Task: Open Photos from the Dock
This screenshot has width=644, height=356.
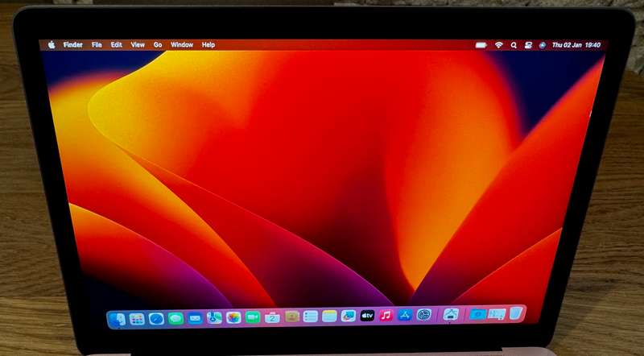Action: coord(233,317)
